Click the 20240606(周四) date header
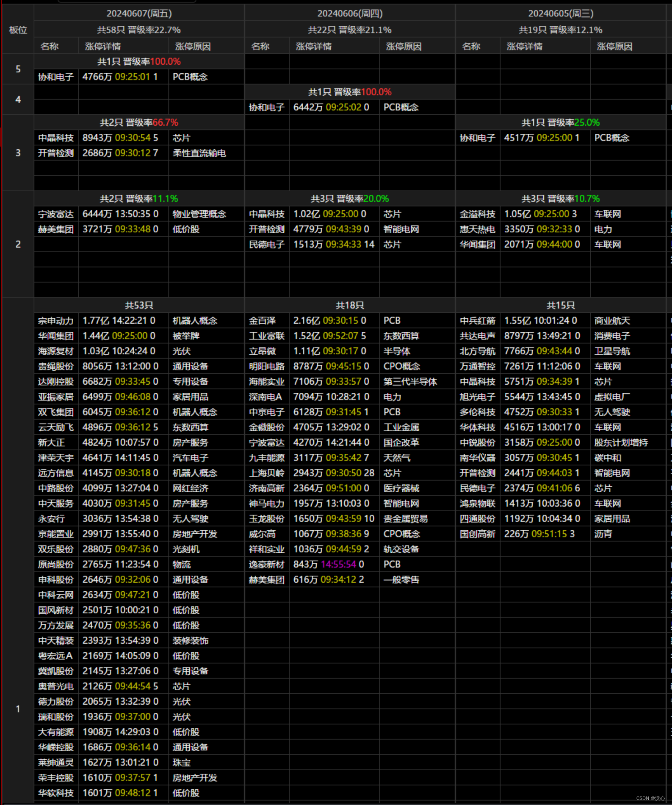 [x=350, y=14]
